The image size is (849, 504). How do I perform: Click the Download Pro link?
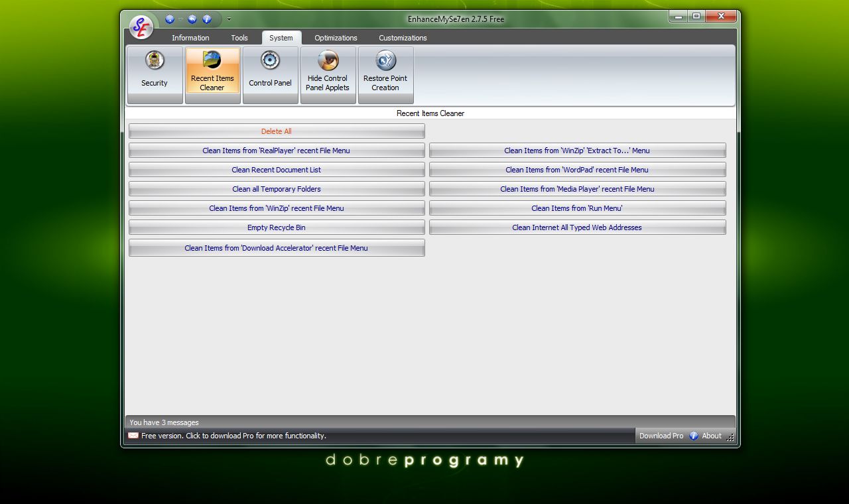[x=661, y=436]
